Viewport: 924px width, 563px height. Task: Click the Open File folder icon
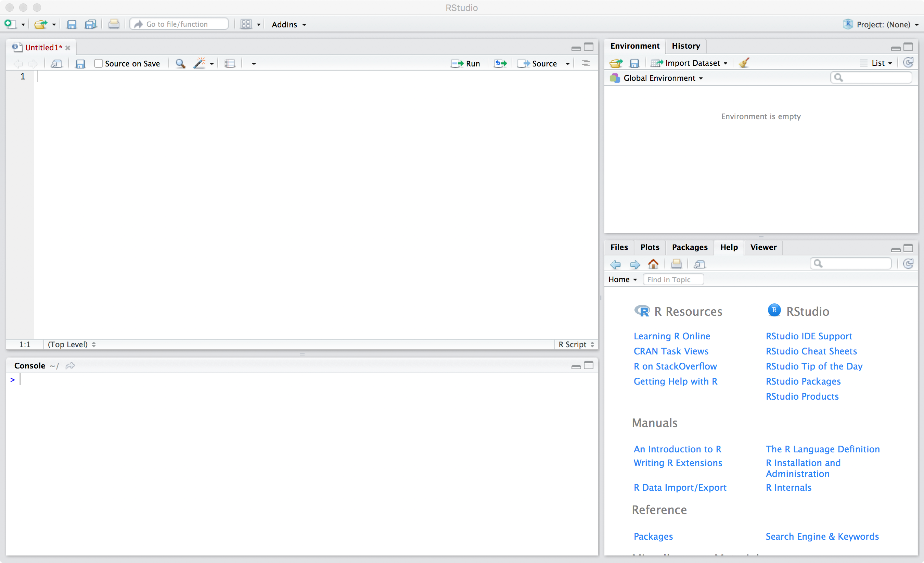40,24
